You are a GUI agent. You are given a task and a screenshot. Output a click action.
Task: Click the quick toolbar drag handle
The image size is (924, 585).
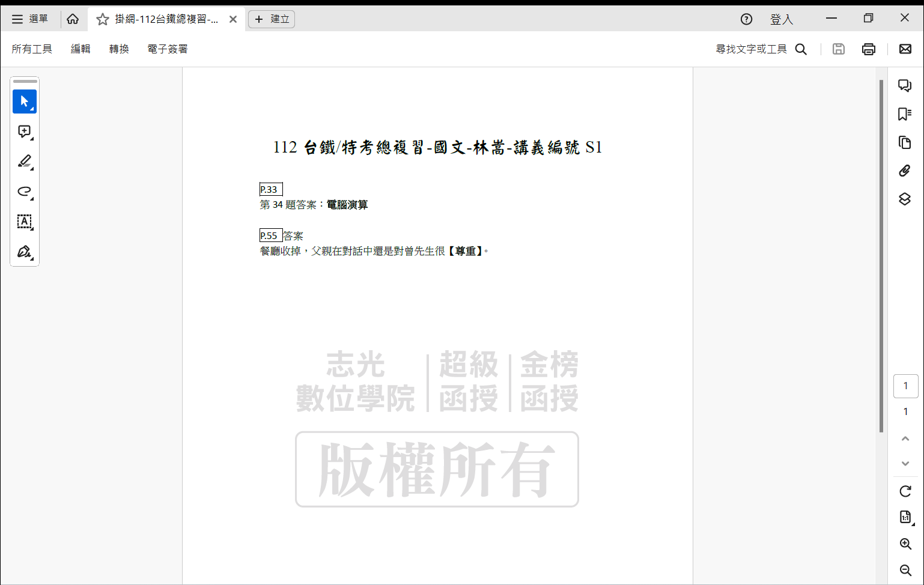coord(25,81)
